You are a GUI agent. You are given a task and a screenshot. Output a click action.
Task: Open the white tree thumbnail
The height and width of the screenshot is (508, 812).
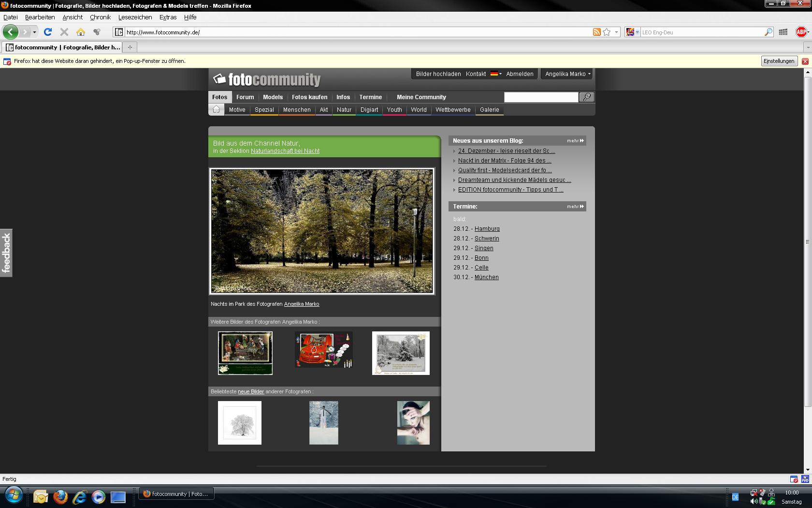[240, 423]
